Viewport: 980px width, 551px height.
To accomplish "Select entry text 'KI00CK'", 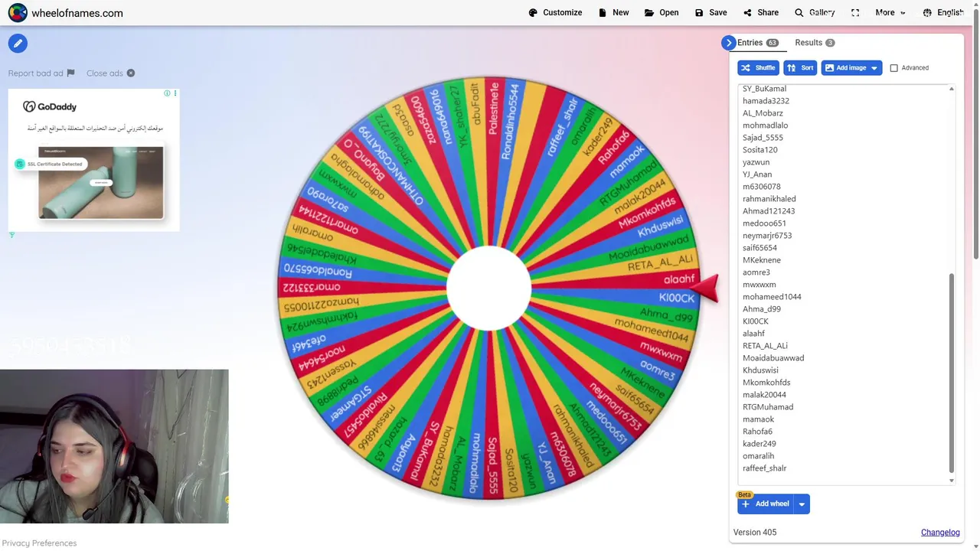I will point(755,321).
